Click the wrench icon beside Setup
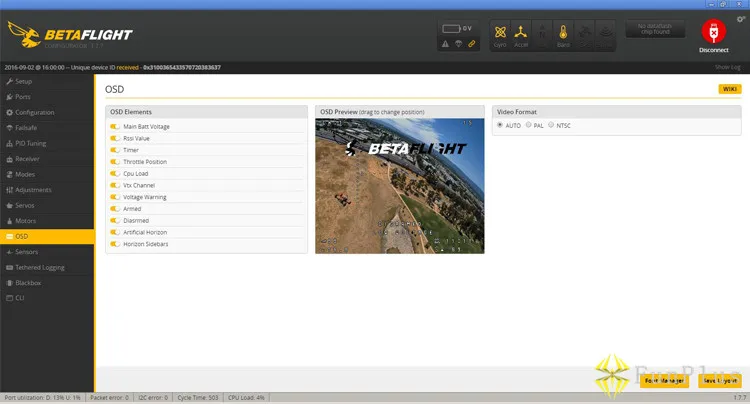The image size is (750, 404). pyautogui.click(x=10, y=82)
